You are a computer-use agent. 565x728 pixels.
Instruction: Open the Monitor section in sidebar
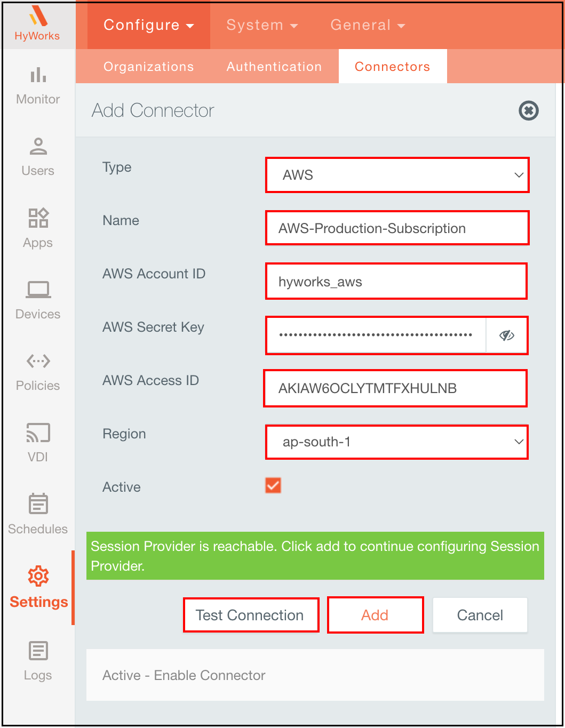tap(38, 86)
